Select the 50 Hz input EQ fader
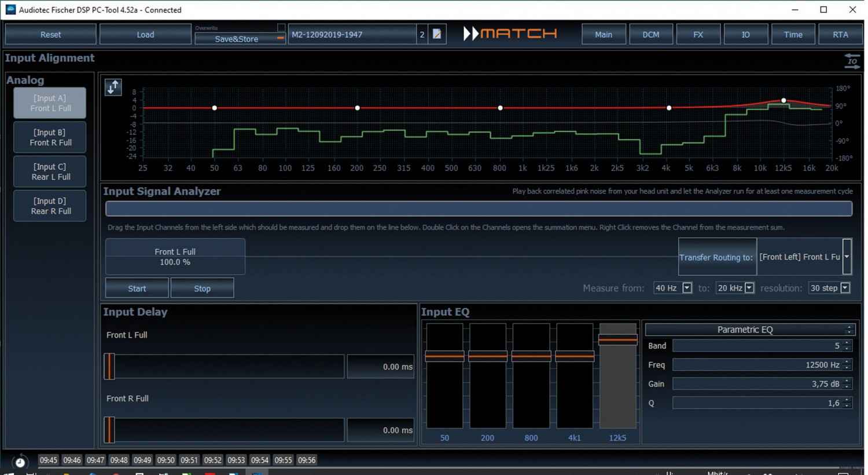 point(444,356)
